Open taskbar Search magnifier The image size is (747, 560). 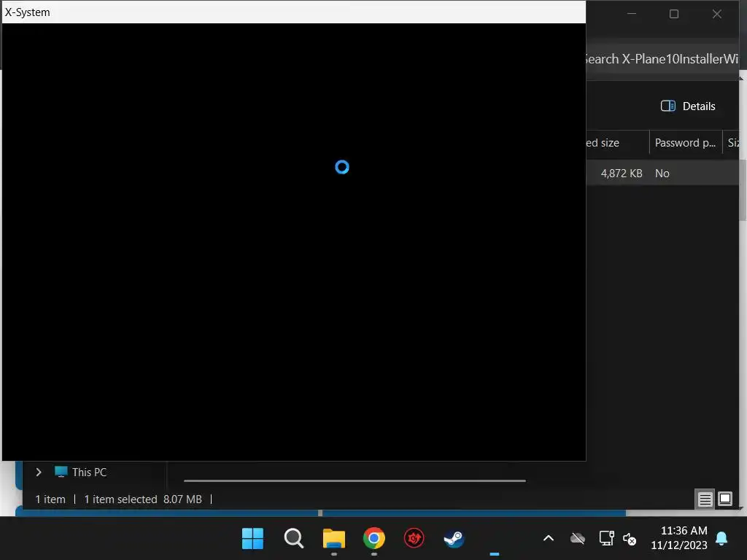point(293,539)
